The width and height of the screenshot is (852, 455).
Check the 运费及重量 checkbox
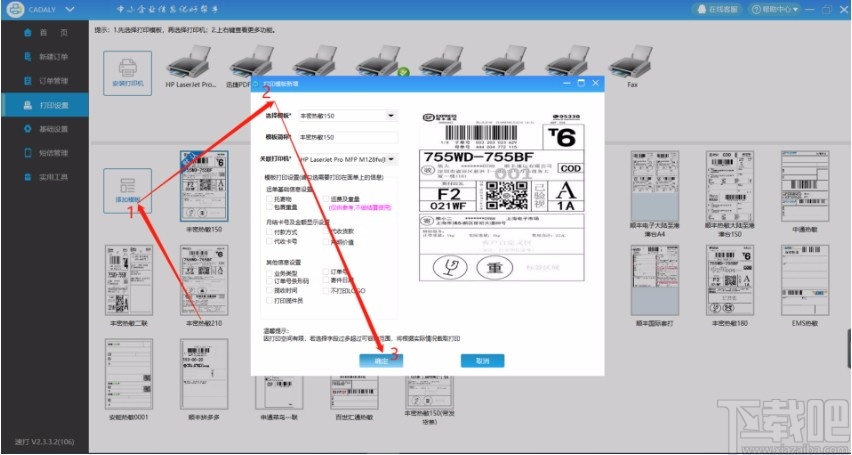tap(325, 199)
